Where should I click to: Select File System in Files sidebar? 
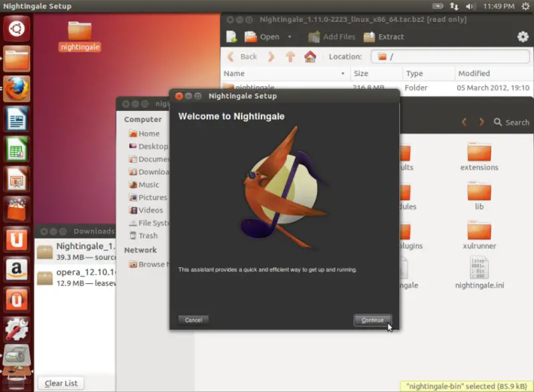coord(148,223)
